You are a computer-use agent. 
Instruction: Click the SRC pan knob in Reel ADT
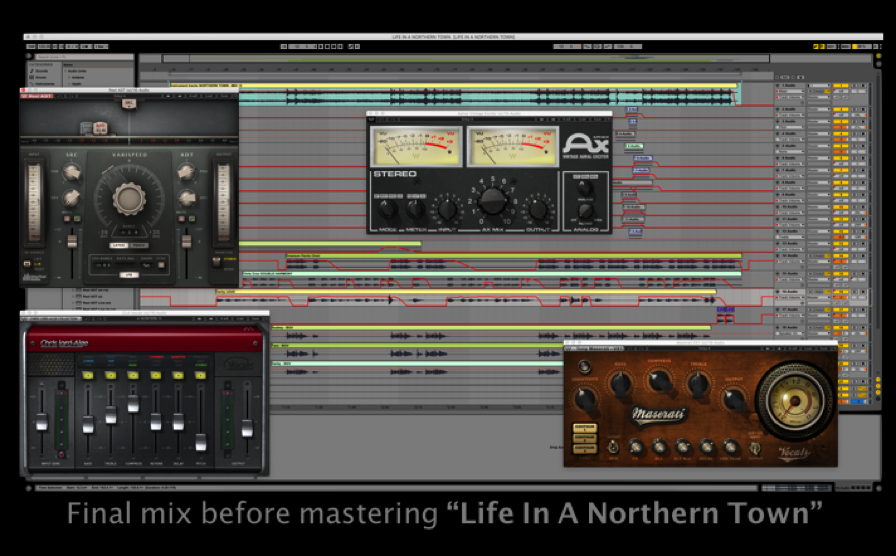pos(71,171)
